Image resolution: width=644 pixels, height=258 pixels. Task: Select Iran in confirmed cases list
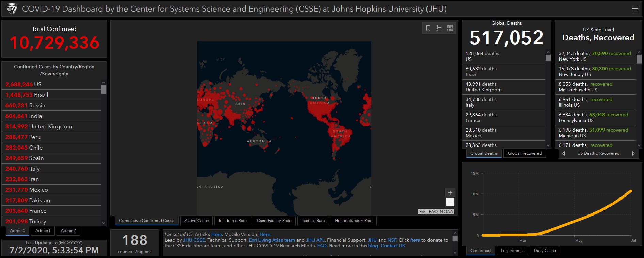coord(51,179)
